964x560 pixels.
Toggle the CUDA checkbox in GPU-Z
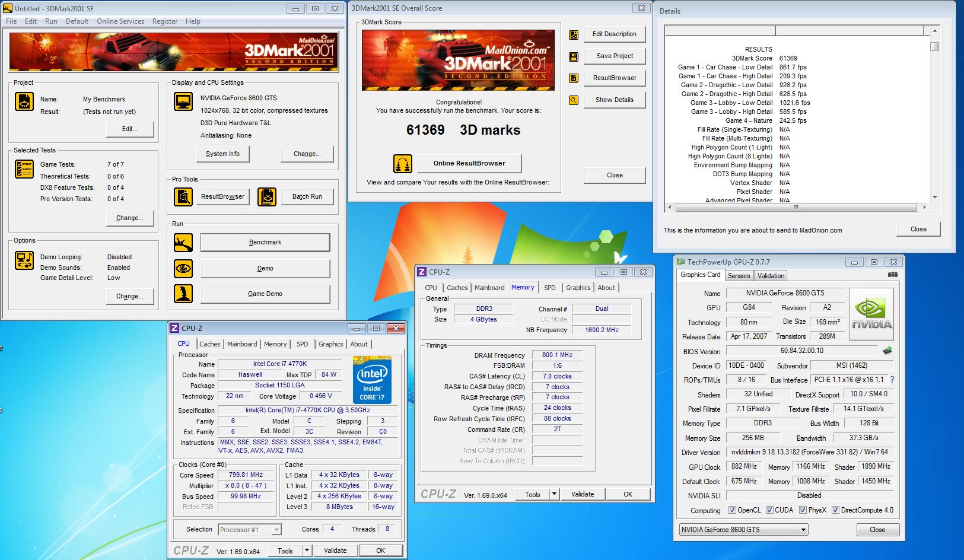pyautogui.click(x=769, y=510)
